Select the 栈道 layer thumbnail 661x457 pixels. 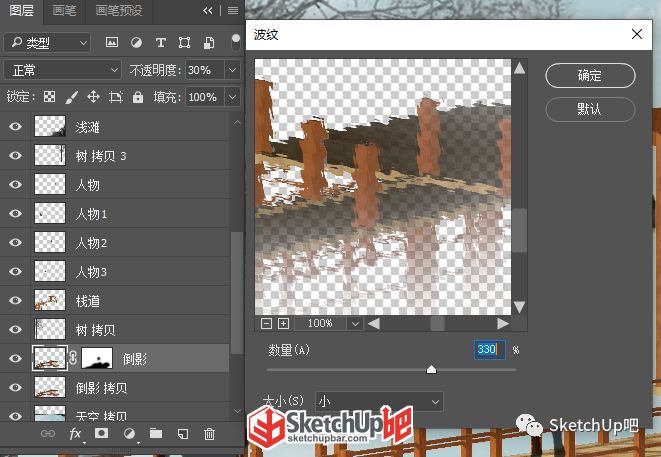click(x=50, y=300)
